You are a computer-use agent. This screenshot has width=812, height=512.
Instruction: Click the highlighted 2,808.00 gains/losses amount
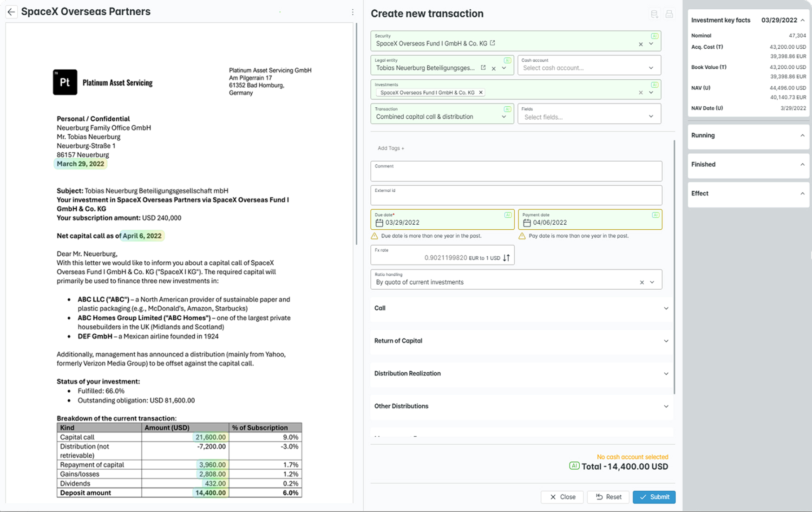coord(212,474)
